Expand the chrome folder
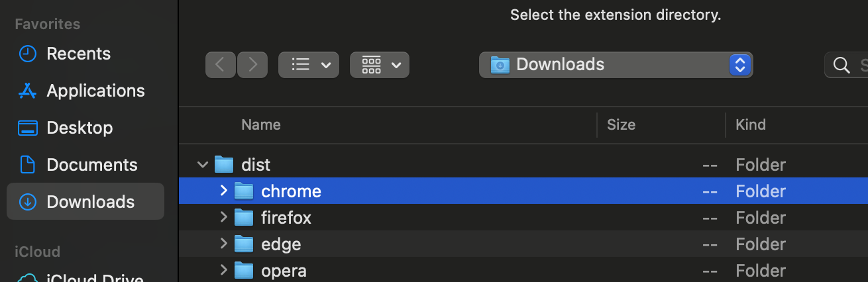Image resolution: width=868 pixels, height=282 pixels. (x=224, y=191)
